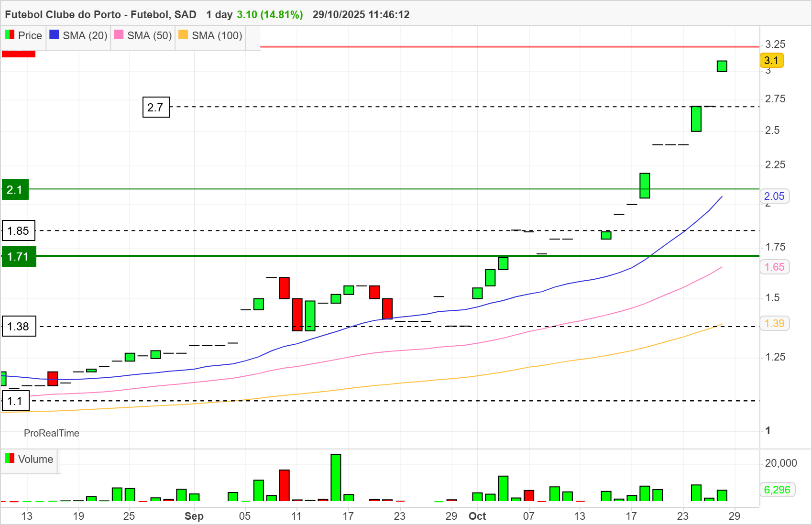The height and width of the screenshot is (525, 812).
Task: Click the 2.5 price axis label
Action: (x=772, y=131)
